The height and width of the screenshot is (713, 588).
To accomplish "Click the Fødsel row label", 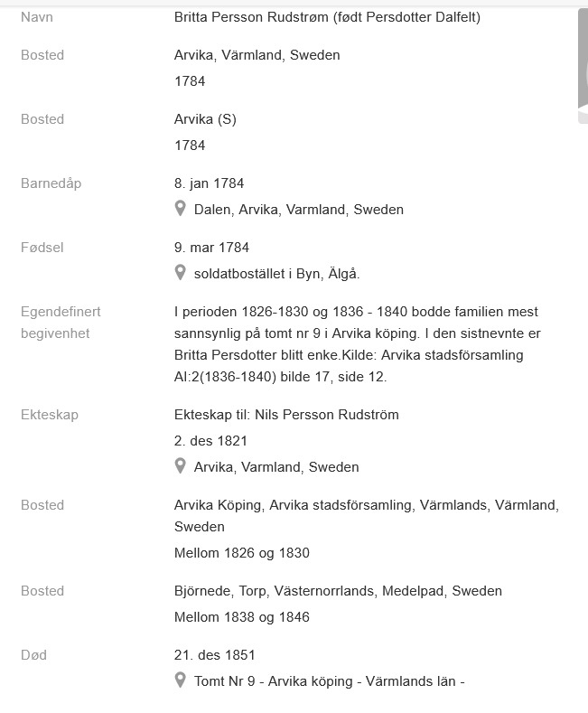I will click(42, 248).
